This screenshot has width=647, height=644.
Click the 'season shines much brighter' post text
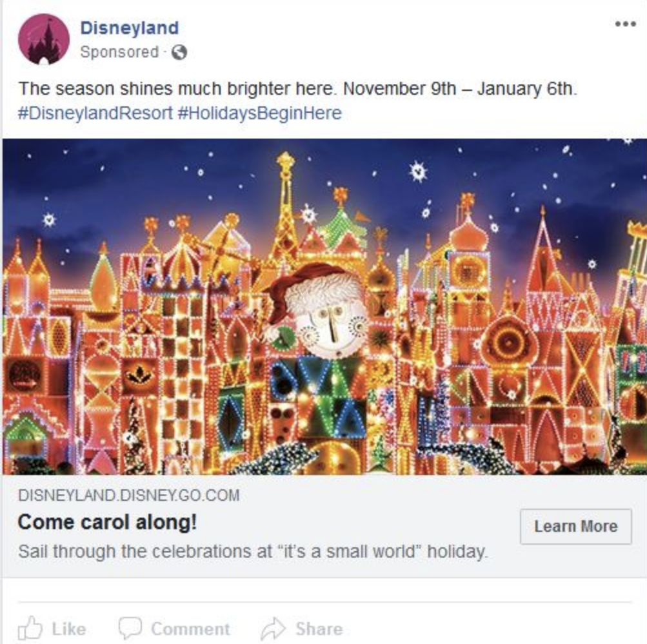coord(297,89)
